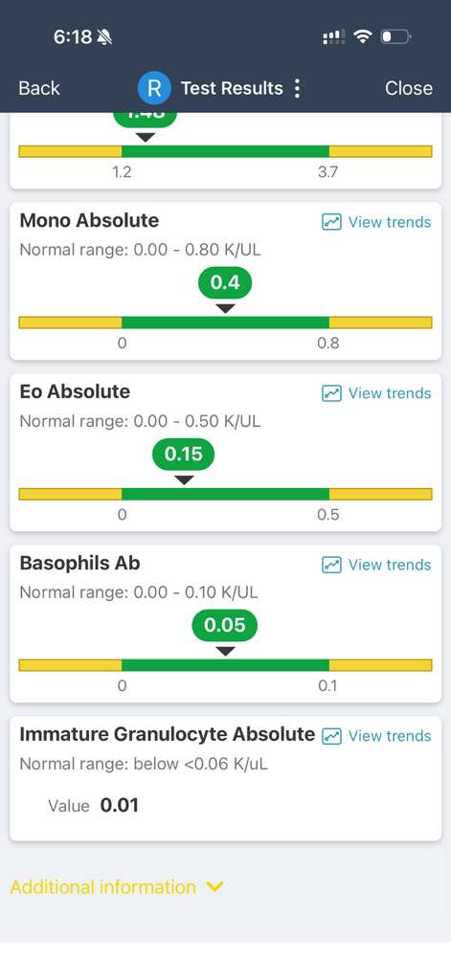This screenshot has height=980, width=451.
Task: Tap the Wi-Fi indicator in the status bar
Action: pos(362,37)
